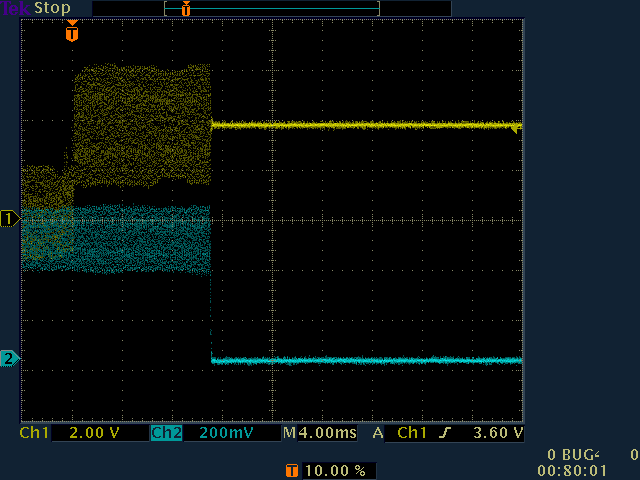Select the orange trigger position marker above the graticule
Image resolution: width=640 pixels, height=480 pixels.
pyautogui.click(x=71, y=32)
